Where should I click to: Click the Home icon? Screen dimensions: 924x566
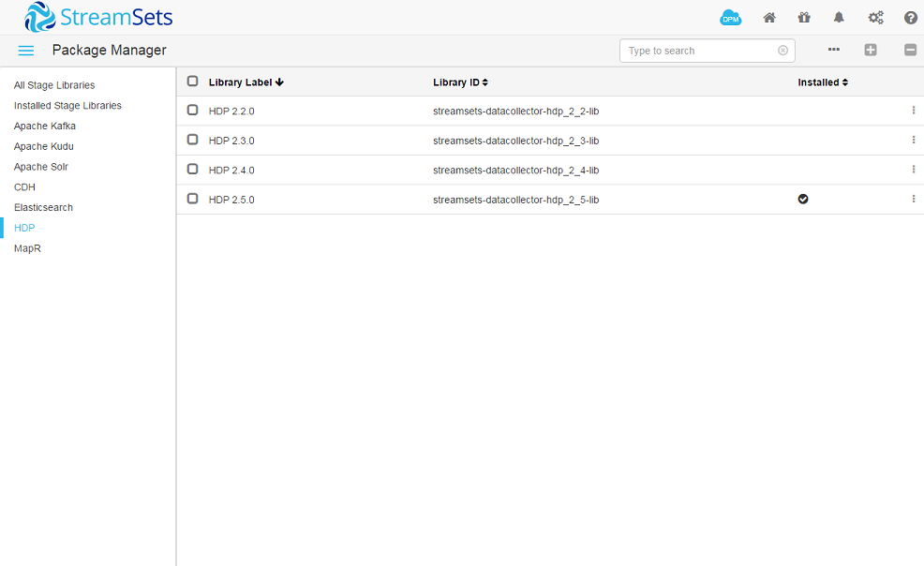point(768,17)
